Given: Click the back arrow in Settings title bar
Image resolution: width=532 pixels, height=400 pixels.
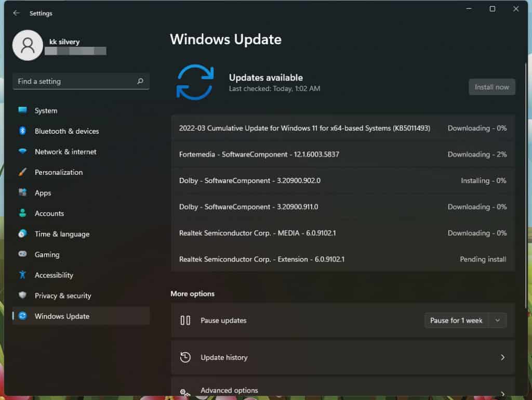Looking at the screenshot, I should [x=16, y=13].
